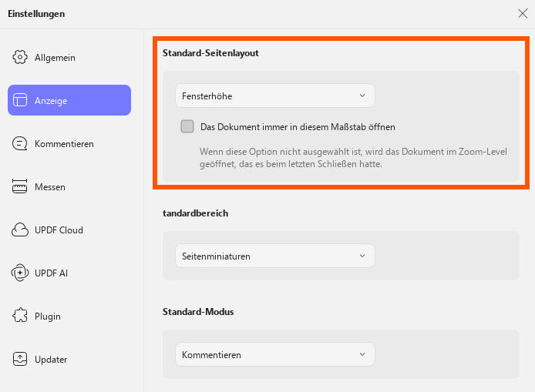This screenshot has width=535, height=392.
Task: Show the UPDF AI settings
Action: (69, 273)
